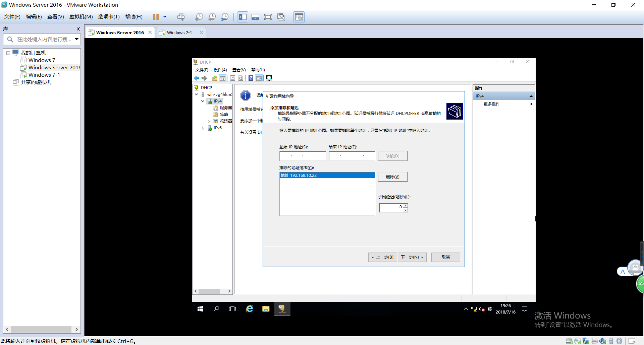This screenshot has width=644, height=345.
Task: Click the 添加(D) button
Action: coord(392,156)
